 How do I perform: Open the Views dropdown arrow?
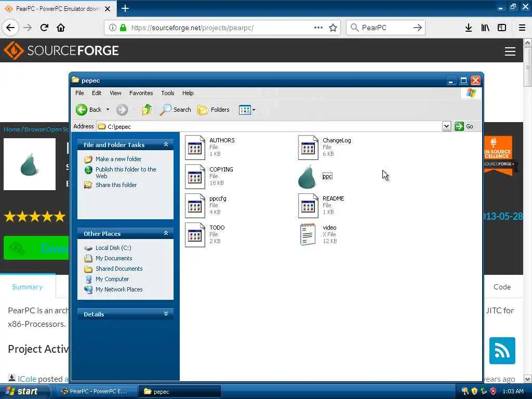[254, 110]
